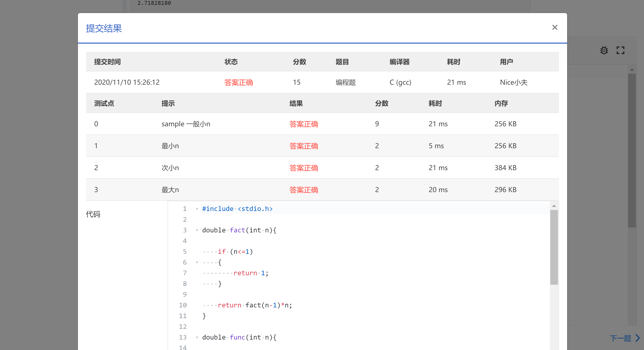This screenshot has width=644, height=350.
Task: Click the 296 KB memory value
Action: (x=505, y=190)
